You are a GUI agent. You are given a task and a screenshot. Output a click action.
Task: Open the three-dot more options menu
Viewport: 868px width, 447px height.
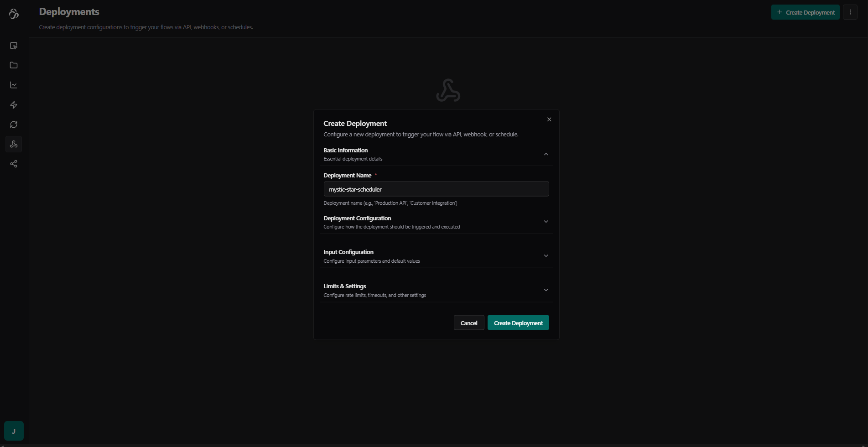pyautogui.click(x=850, y=12)
